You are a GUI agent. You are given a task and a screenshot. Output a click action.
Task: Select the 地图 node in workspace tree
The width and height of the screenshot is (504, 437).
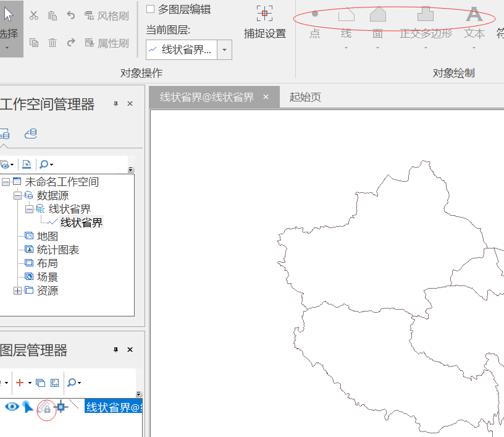tap(47, 236)
